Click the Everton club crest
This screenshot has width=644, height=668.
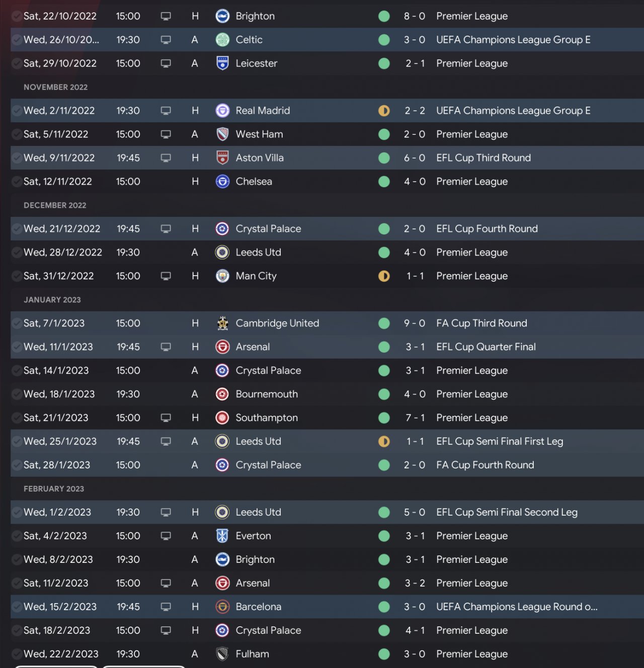coord(222,536)
